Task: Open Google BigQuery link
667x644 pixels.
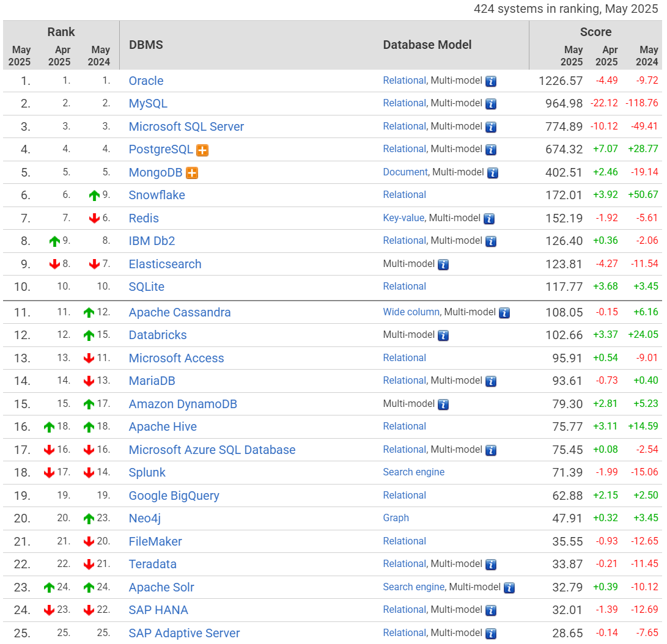Action: point(174,496)
